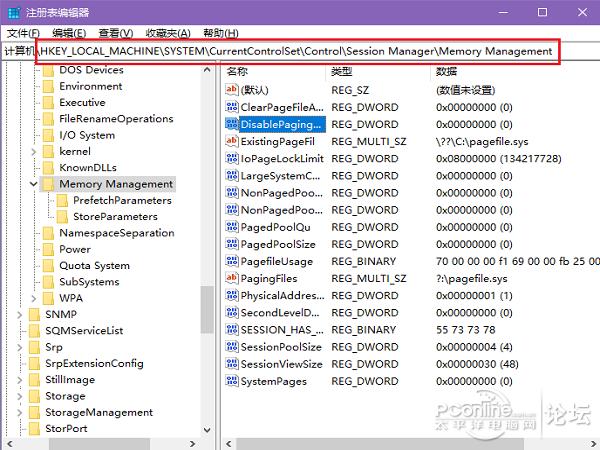The height and width of the screenshot is (450, 600).
Task: Expand the StillImage key
Action: point(20,380)
